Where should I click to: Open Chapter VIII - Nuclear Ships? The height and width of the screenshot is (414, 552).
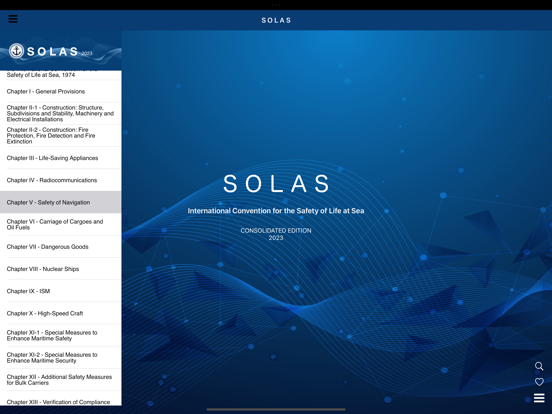[x=61, y=269]
